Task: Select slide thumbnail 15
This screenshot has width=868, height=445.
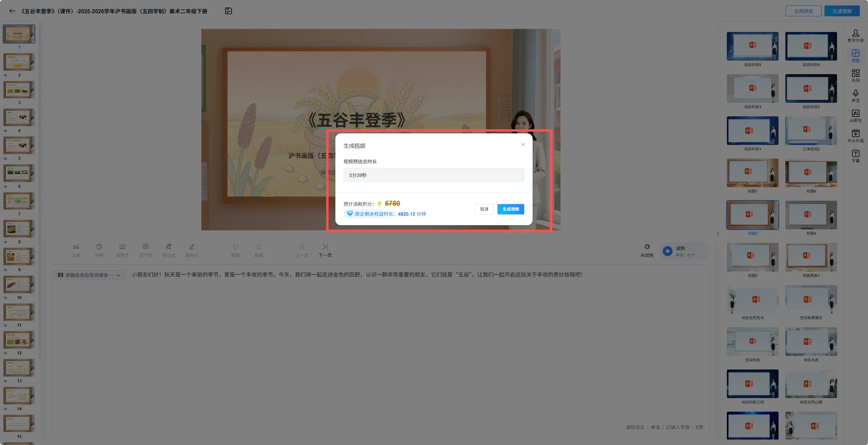Action: [19, 424]
